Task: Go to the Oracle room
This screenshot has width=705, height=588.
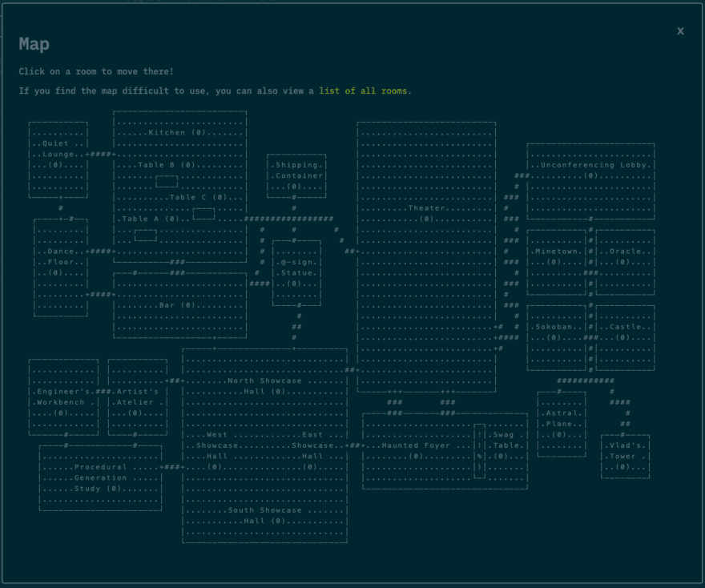Action: click(x=625, y=262)
